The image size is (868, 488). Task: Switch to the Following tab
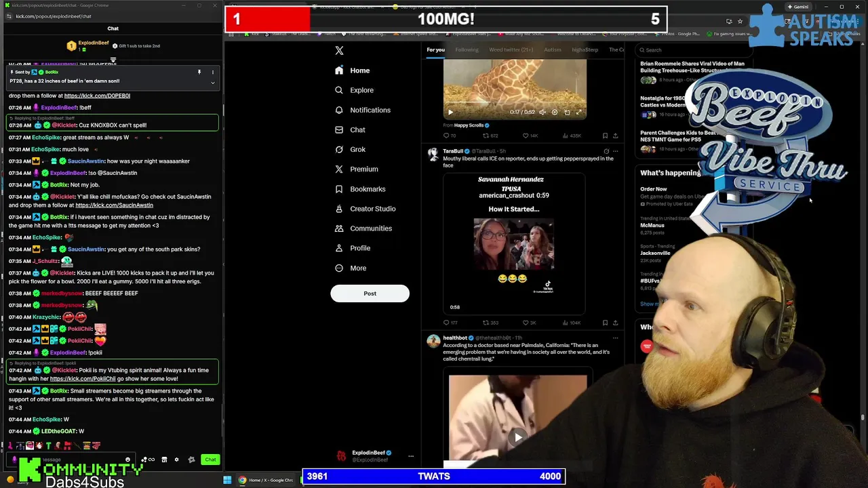click(467, 49)
